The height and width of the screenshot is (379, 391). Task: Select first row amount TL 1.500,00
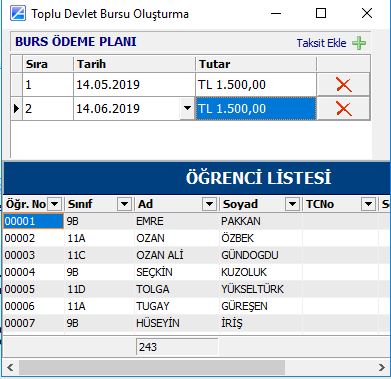256,85
